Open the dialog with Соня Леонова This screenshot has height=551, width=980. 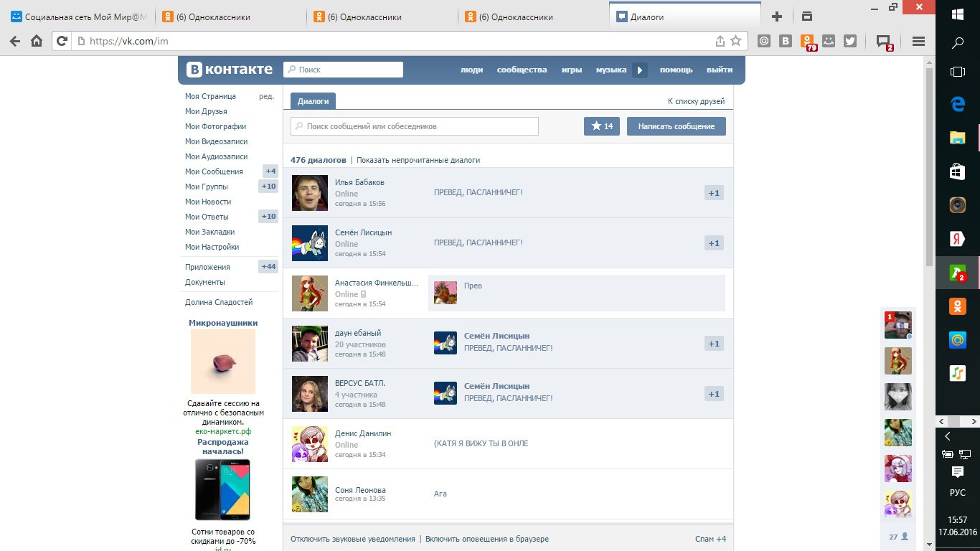[x=508, y=494]
